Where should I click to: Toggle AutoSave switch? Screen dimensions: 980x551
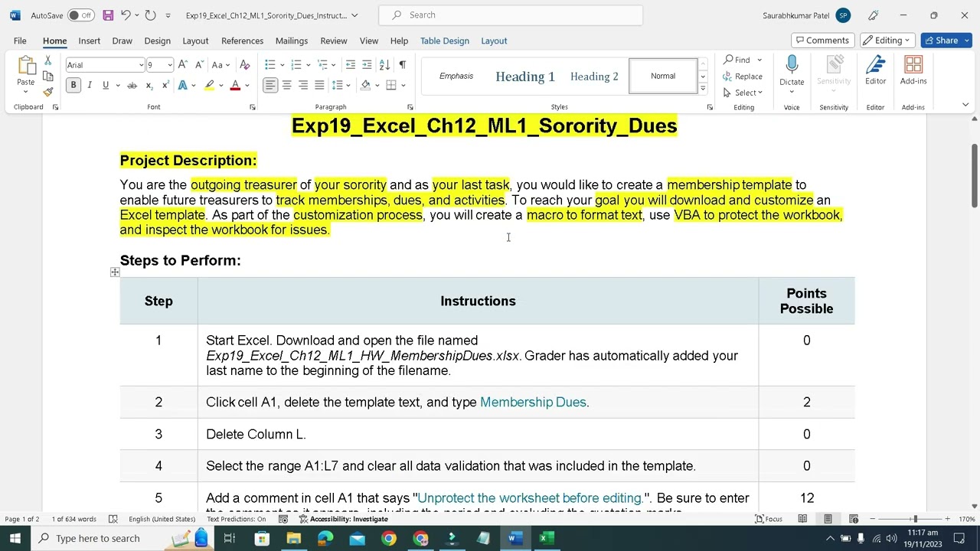80,15
